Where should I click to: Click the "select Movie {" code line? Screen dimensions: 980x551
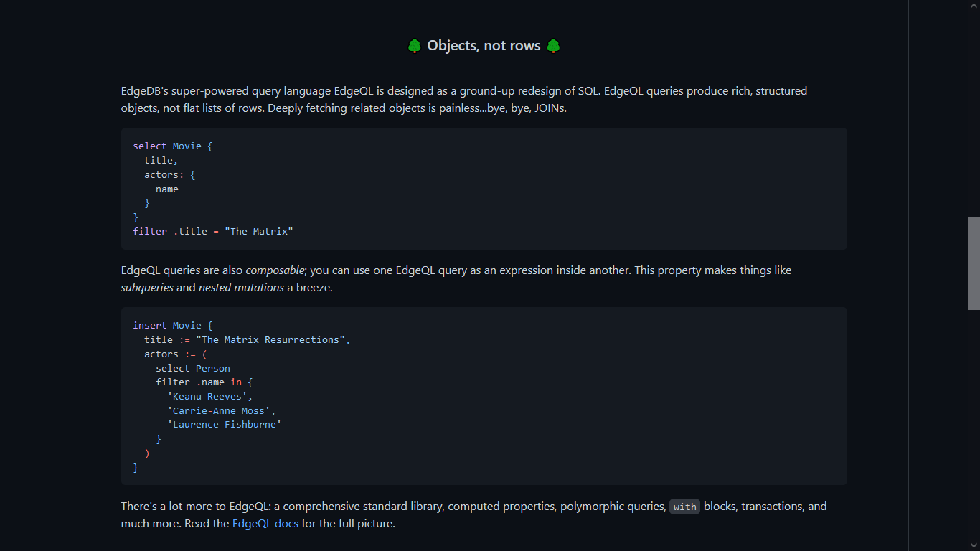(173, 146)
